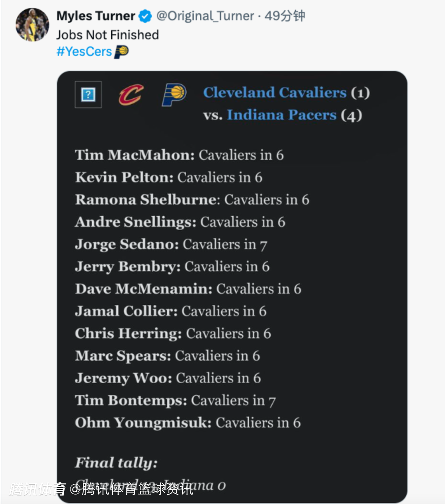Click the Pacers emoji beside the hashtag
Image resolution: width=445 pixels, height=504 pixels.
pyautogui.click(x=121, y=52)
